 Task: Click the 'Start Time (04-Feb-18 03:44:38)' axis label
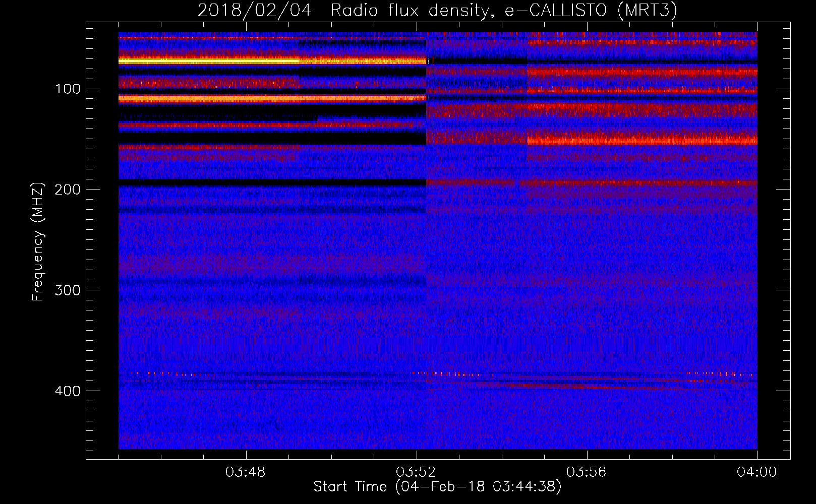(x=437, y=487)
